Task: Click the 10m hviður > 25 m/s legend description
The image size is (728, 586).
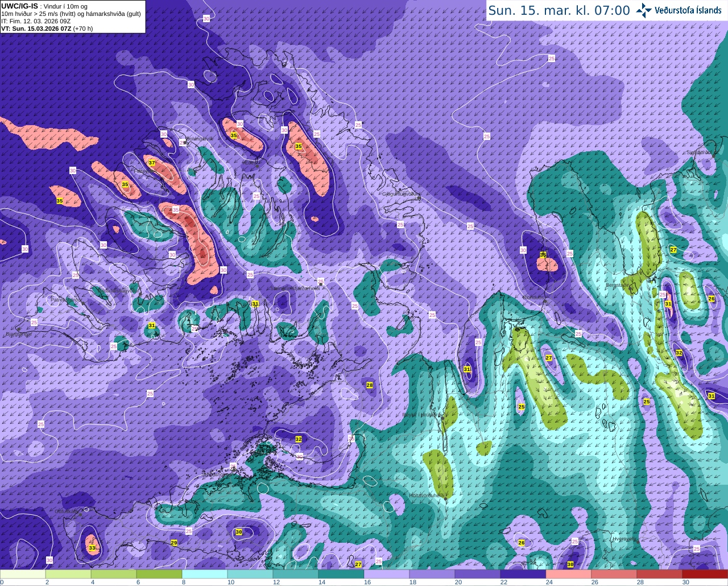Action: pyautogui.click(x=71, y=13)
